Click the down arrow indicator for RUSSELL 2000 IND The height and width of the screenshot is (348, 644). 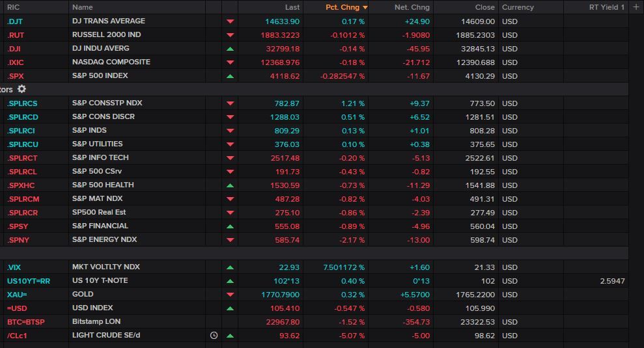click(230, 35)
